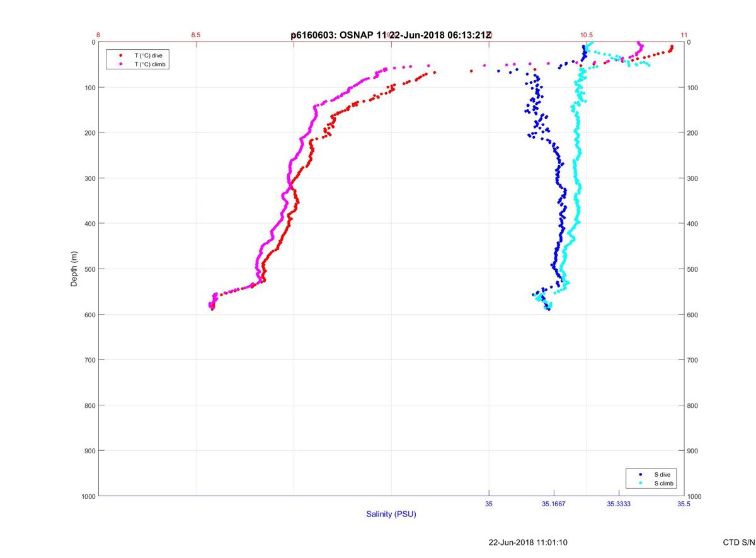Screen dimensions: 756x558
Task: Click the red marker beside 'T (°C) dive'
Action: pos(120,55)
